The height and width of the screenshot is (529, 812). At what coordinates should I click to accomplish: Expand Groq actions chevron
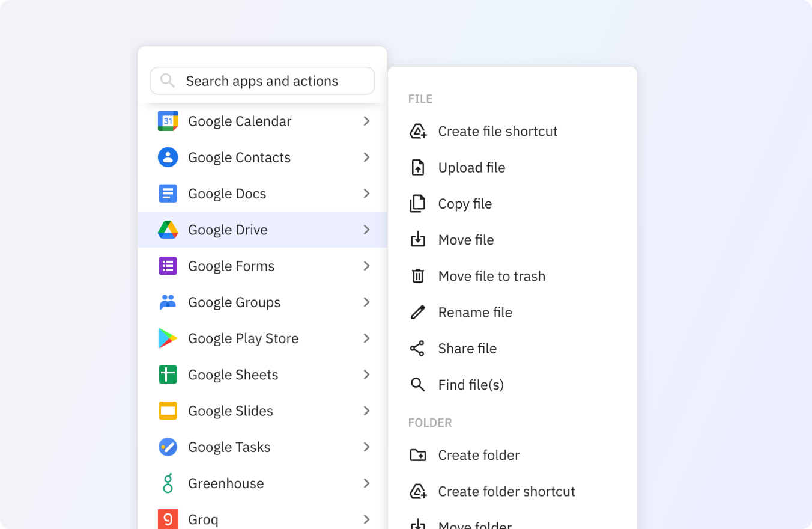pos(366,519)
